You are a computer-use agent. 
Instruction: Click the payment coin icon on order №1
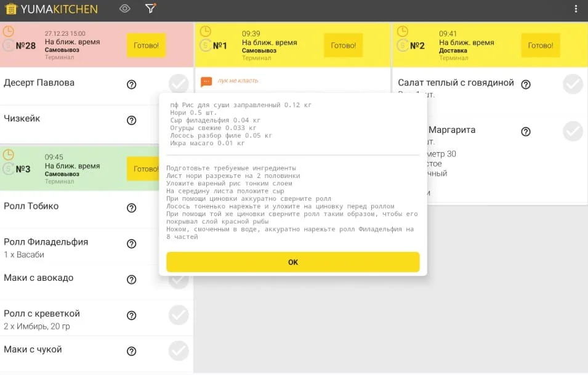pyautogui.click(x=205, y=46)
